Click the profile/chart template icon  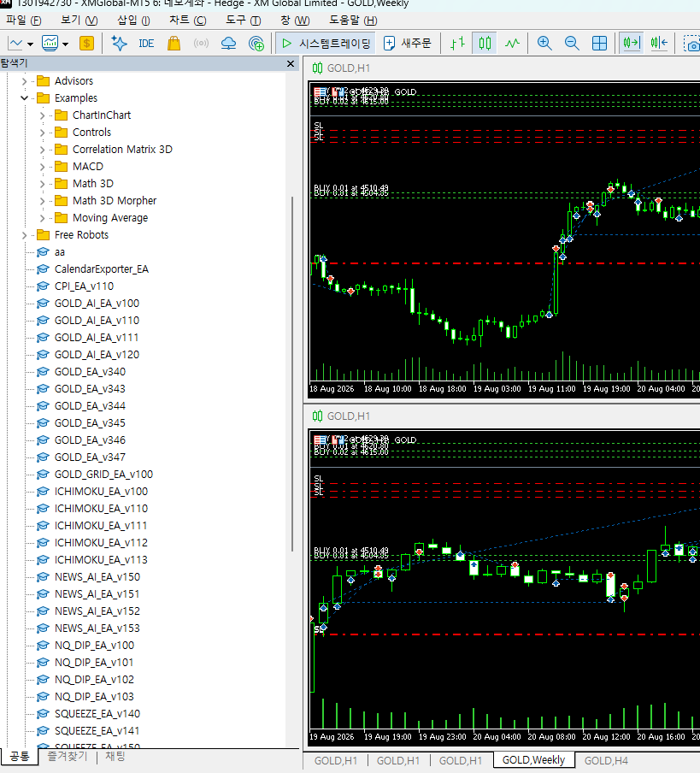pyautogui.click(x=50, y=44)
